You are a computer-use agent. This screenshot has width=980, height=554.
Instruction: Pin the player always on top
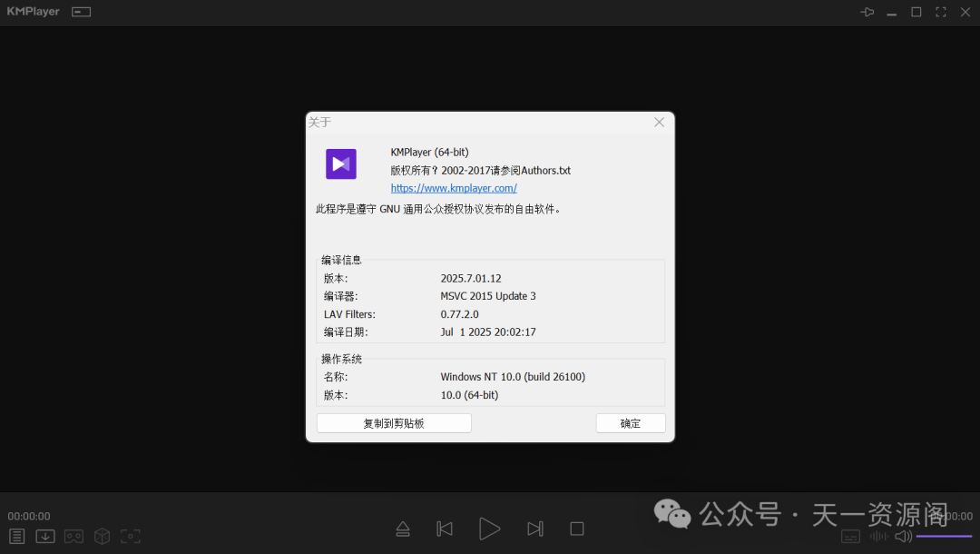[x=867, y=12]
